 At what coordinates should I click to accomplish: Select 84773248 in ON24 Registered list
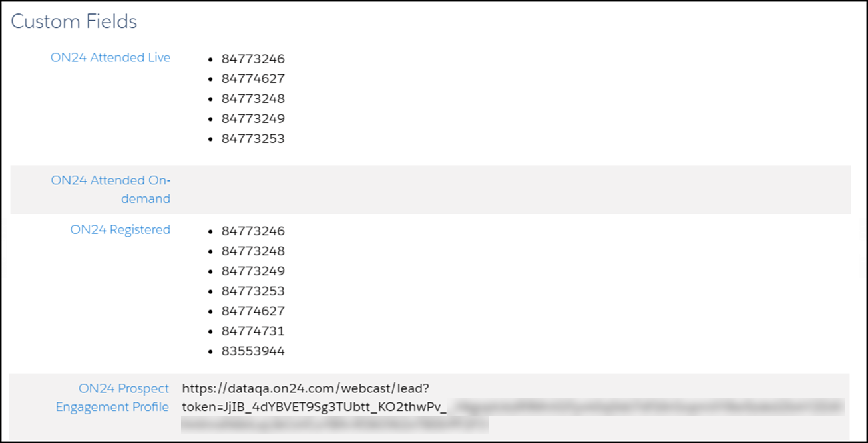coord(253,251)
